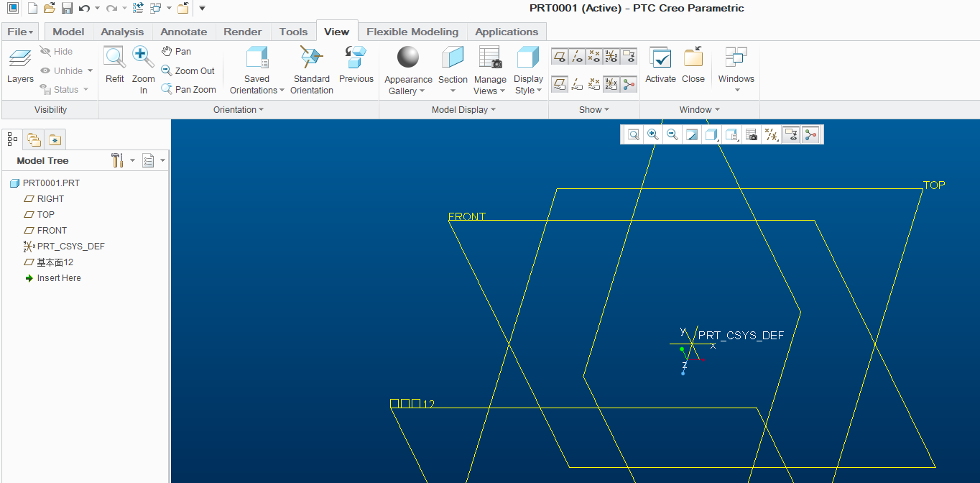Open the datum display filters dropdown
This screenshot has height=483, width=980.
point(772,134)
